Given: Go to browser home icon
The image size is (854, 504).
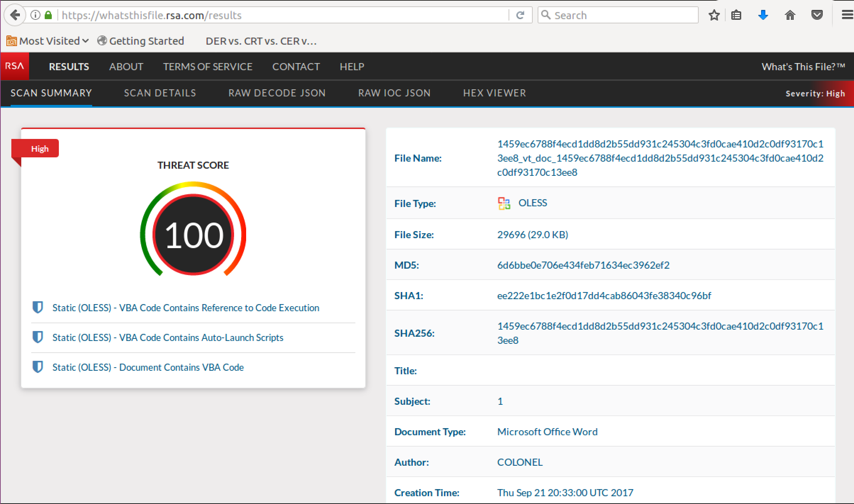Looking at the screenshot, I should (x=790, y=15).
